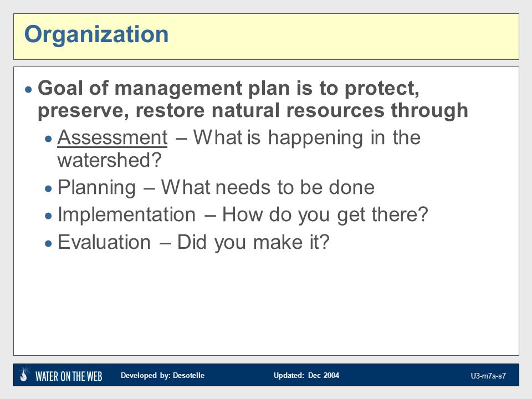The image size is (532, 399).
Task: Click the bullet before Assessment
Action: point(49,139)
